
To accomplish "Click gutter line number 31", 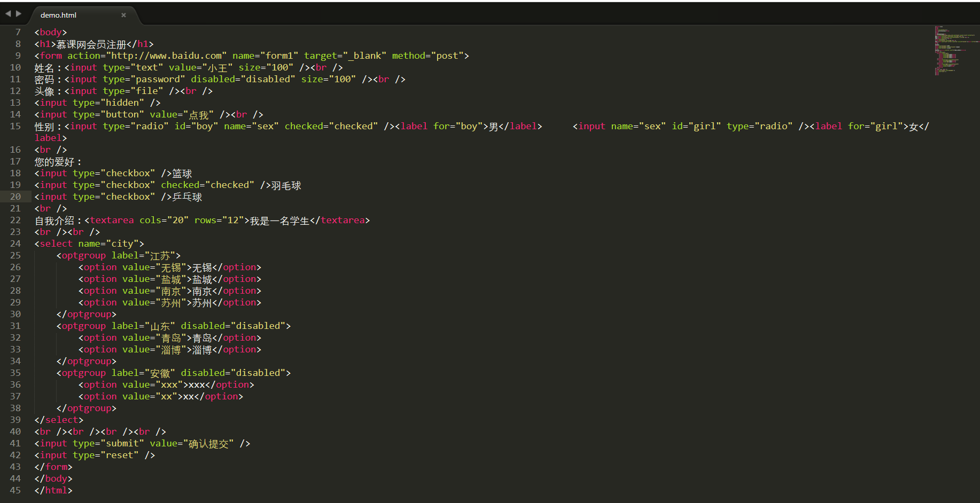I will coord(15,326).
